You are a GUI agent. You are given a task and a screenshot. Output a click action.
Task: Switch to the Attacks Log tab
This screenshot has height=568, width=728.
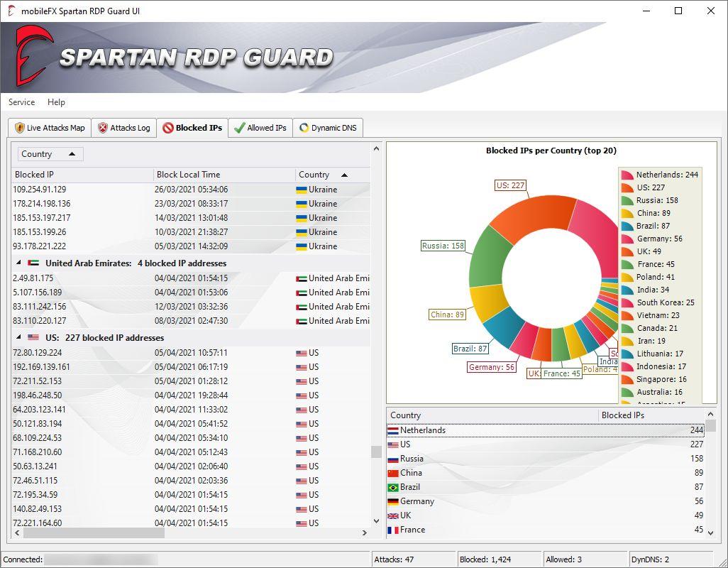123,128
